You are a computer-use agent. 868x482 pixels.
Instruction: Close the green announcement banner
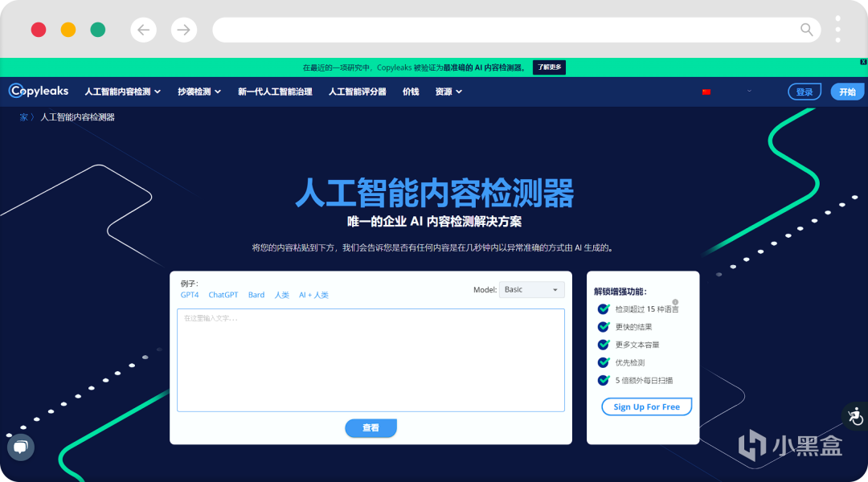[x=863, y=62]
